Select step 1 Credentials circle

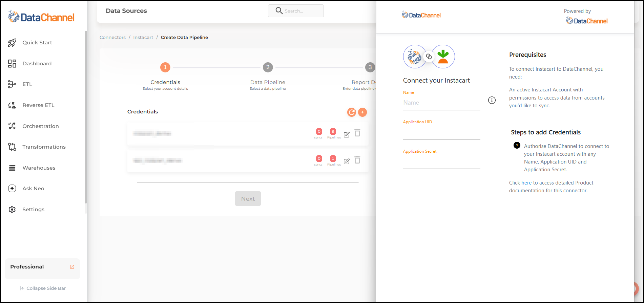[x=165, y=67]
